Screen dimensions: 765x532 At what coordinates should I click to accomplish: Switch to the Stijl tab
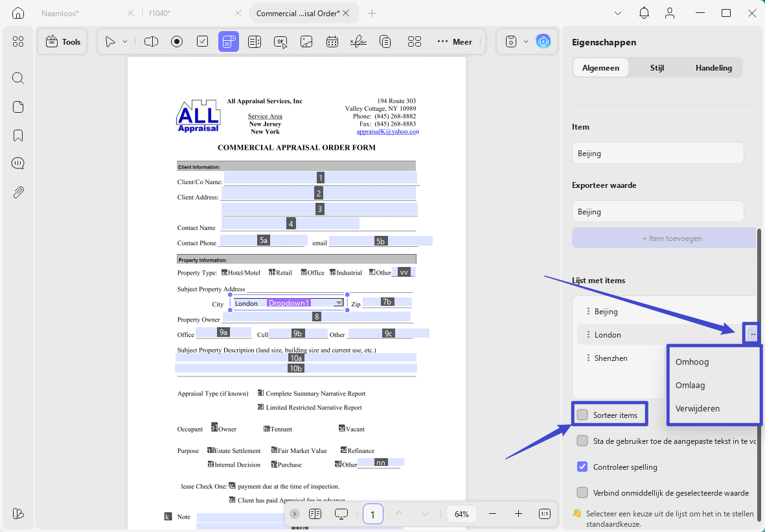[657, 68]
